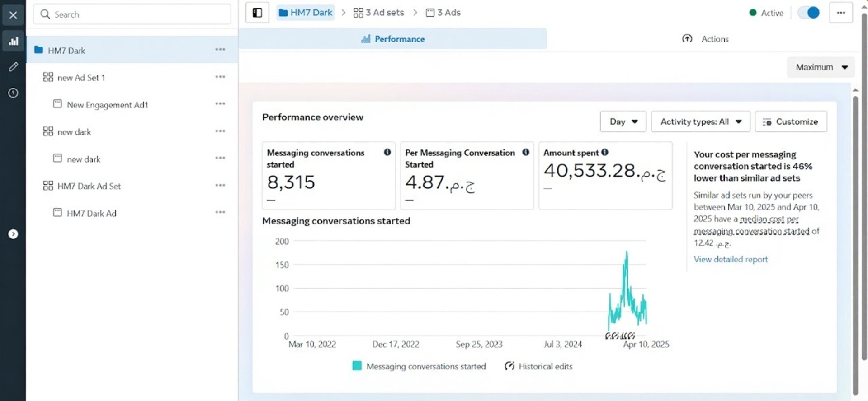868x401 pixels.
Task: Toggle the Historical edits legend icon
Action: coord(509,366)
